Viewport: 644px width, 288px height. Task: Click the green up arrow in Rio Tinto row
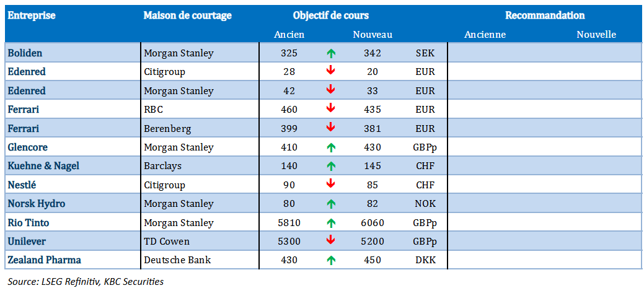(x=331, y=223)
